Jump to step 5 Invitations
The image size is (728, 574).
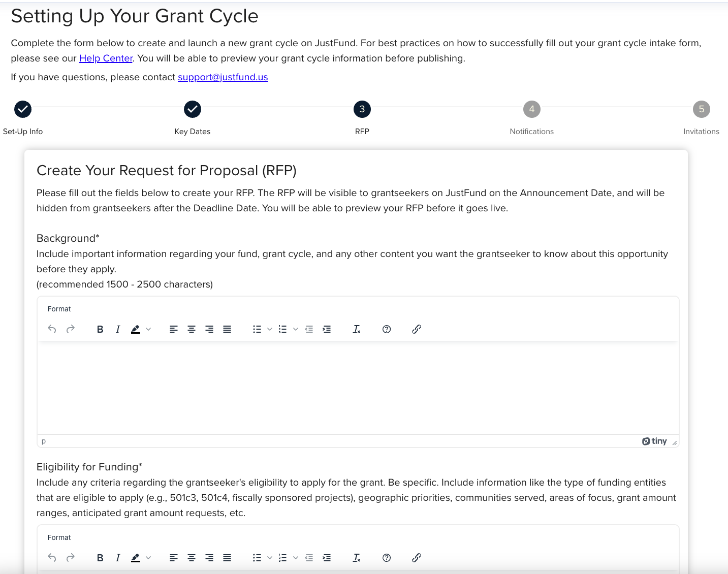coord(702,109)
